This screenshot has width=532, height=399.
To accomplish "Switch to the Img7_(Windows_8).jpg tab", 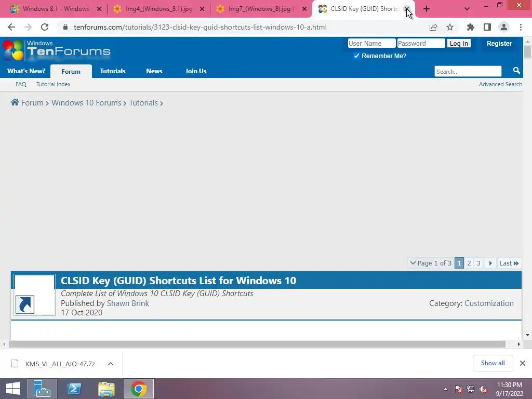I will pyautogui.click(x=255, y=9).
